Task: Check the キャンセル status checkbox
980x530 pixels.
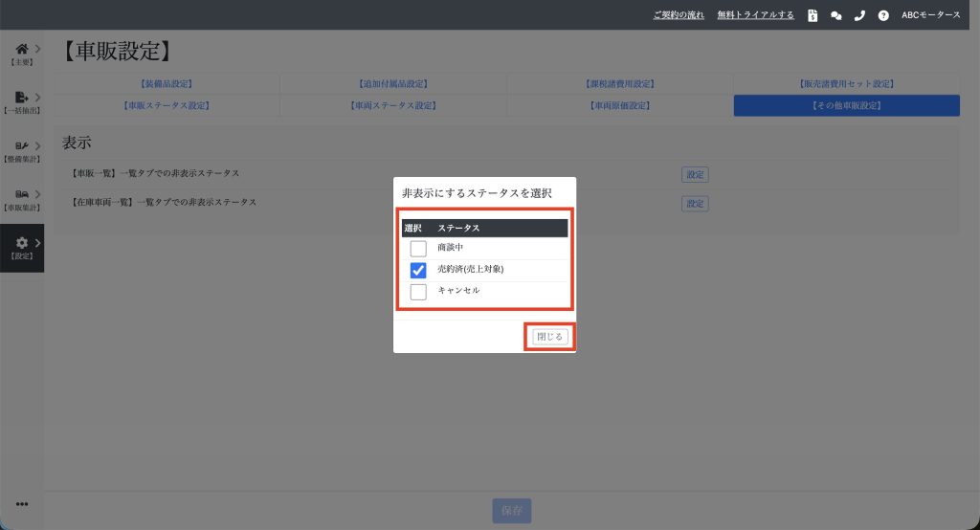Action: coord(418,292)
